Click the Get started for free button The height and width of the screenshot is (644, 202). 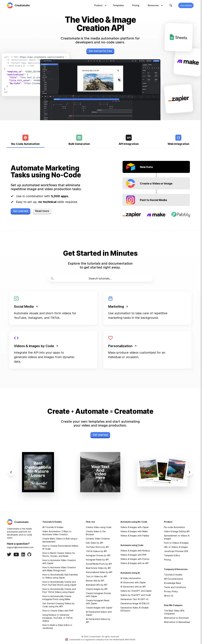pos(100,51)
